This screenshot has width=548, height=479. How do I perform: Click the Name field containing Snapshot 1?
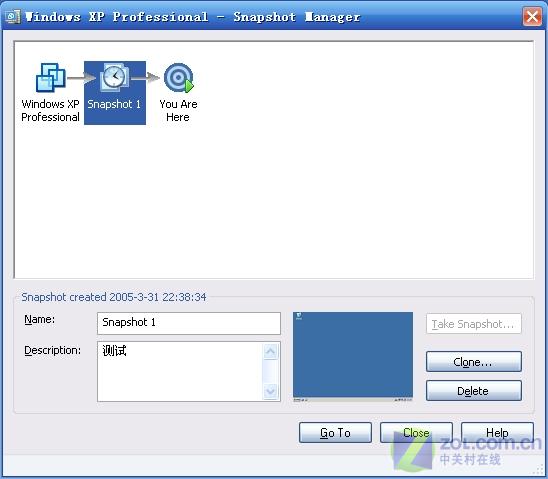(189, 323)
